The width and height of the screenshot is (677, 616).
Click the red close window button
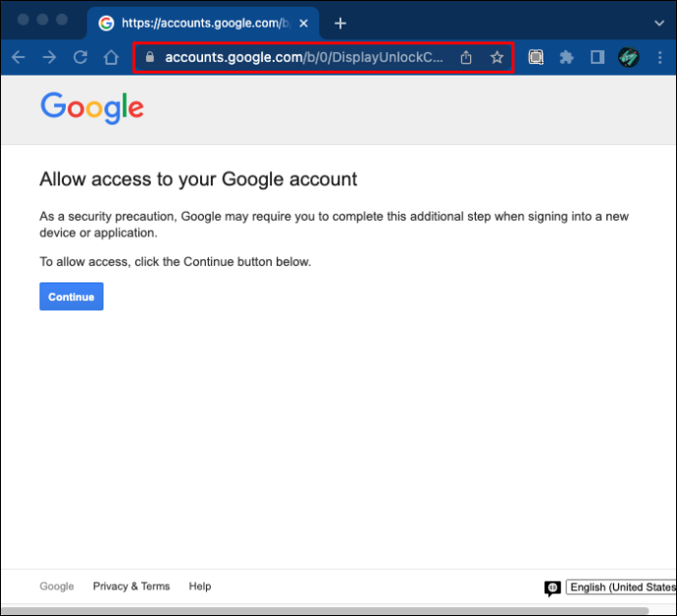(x=24, y=20)
